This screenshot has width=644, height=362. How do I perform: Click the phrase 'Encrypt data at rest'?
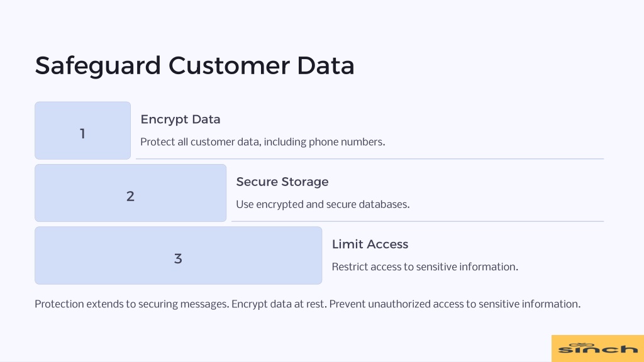(279, 304)
